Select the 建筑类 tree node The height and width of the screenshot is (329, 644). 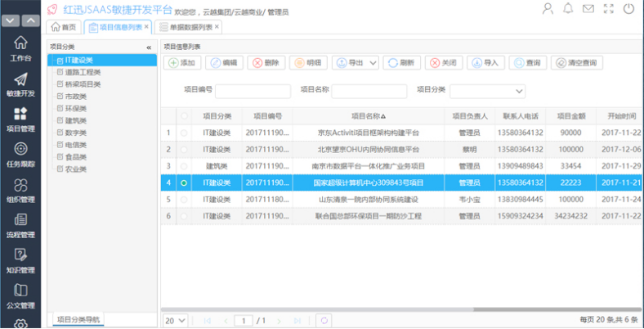[75, 121]
